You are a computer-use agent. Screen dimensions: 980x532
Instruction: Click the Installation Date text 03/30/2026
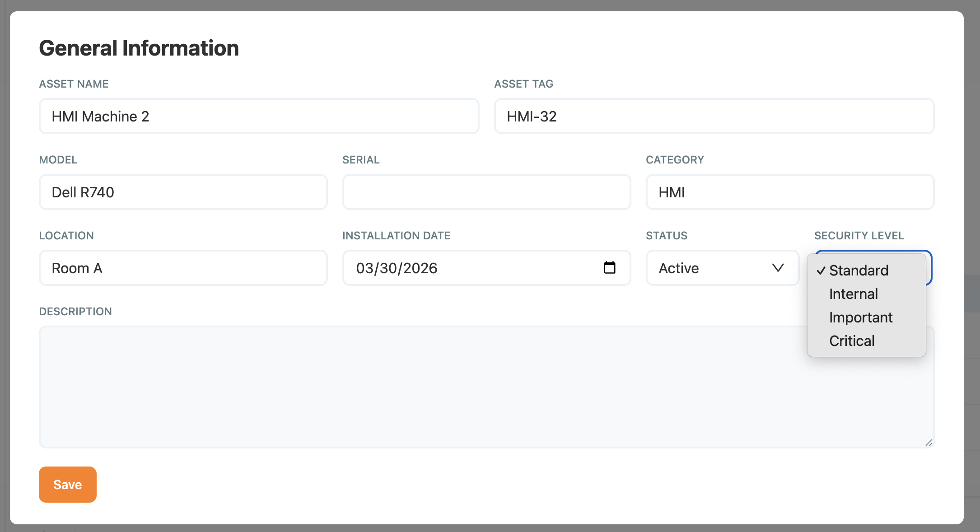pos(397,268)
